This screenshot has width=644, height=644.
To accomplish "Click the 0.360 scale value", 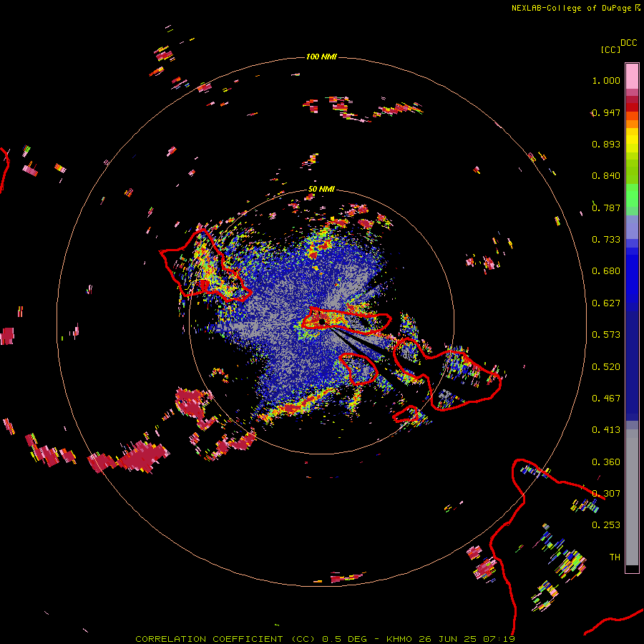I will click(x=606, y=462).
